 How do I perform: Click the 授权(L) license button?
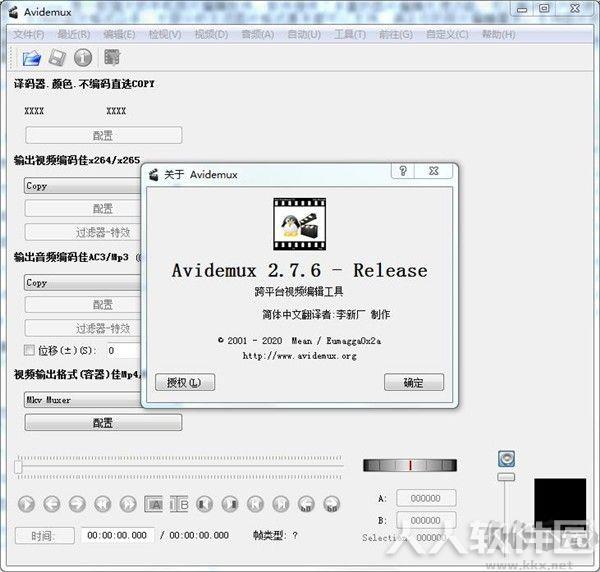(185, 382)
